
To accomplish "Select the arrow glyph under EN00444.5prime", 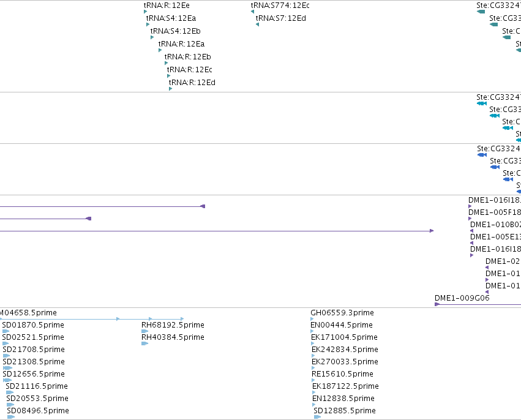I will [x=312, y=331].
